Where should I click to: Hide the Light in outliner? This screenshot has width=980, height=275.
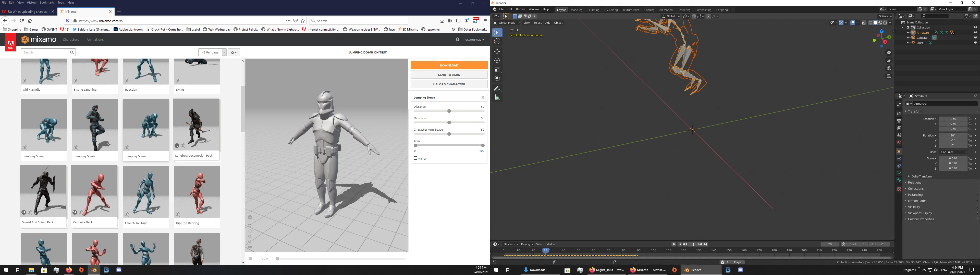tap(975, 43)
